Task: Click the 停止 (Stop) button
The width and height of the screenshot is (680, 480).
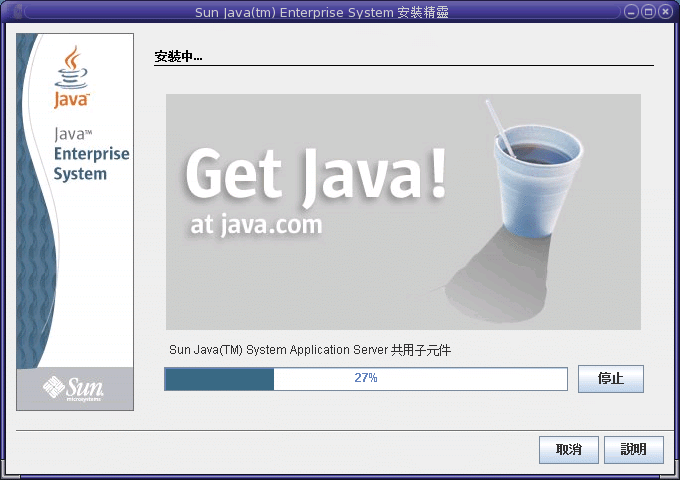Action: (611, 379)
